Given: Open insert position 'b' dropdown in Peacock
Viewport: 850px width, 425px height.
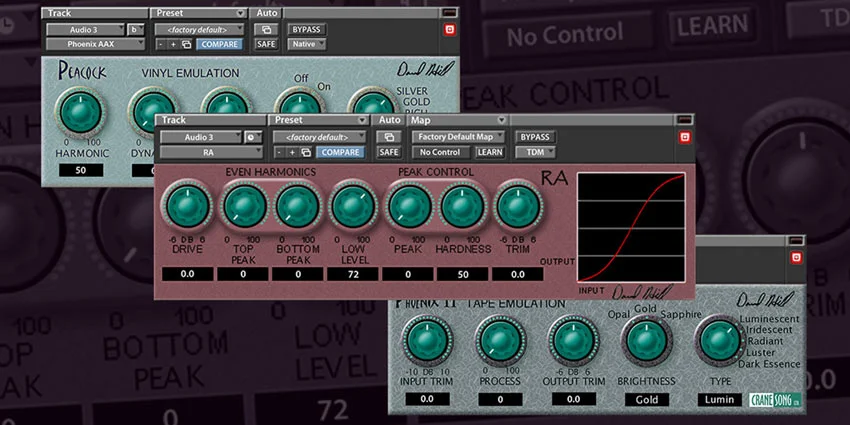Looking at the screenshot, I should [x=136, y=29].
